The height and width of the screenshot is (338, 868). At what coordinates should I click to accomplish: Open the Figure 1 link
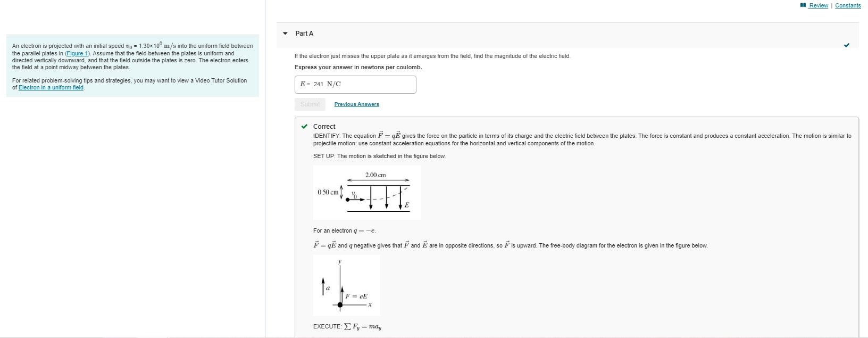pyautogui.click(x=77, y=53)
